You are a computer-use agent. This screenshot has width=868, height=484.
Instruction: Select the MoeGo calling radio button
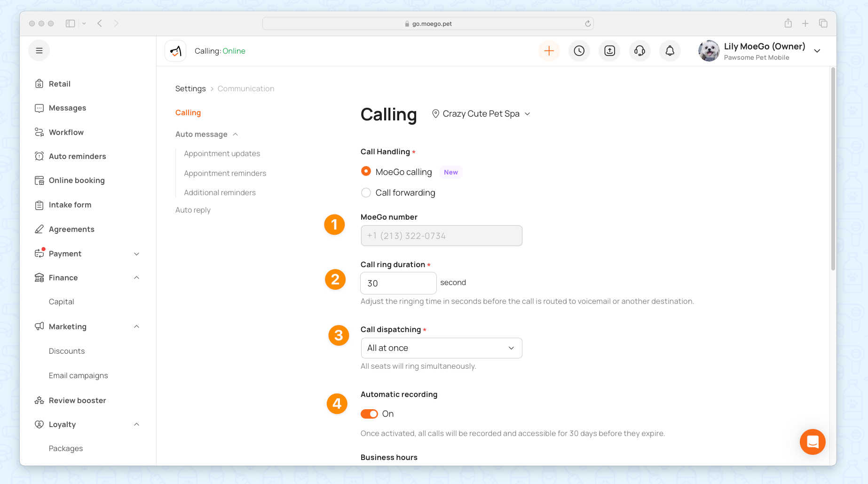[x=366, y=171]
